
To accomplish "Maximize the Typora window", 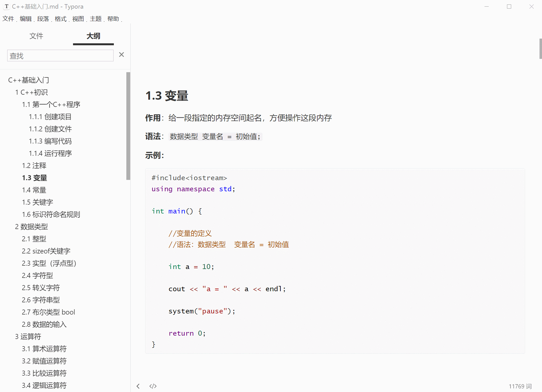I will [509, 6].
